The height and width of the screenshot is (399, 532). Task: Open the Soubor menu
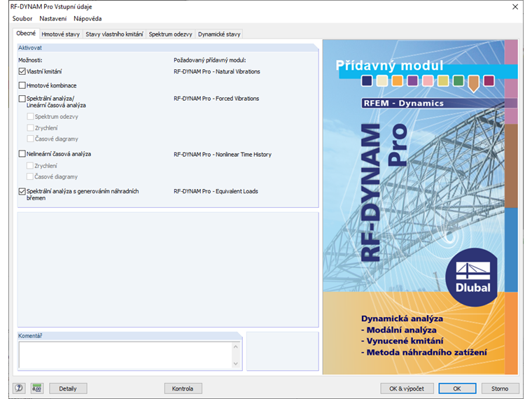(x=22, y=19)
